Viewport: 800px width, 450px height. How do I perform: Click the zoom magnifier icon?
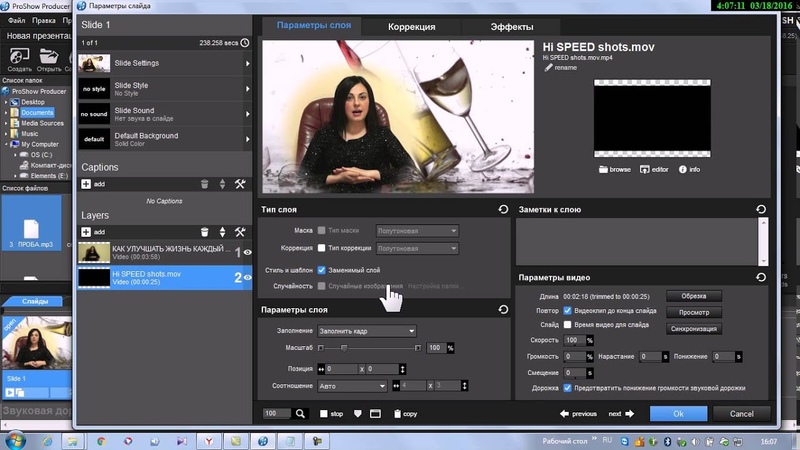[x=301, y=414]
